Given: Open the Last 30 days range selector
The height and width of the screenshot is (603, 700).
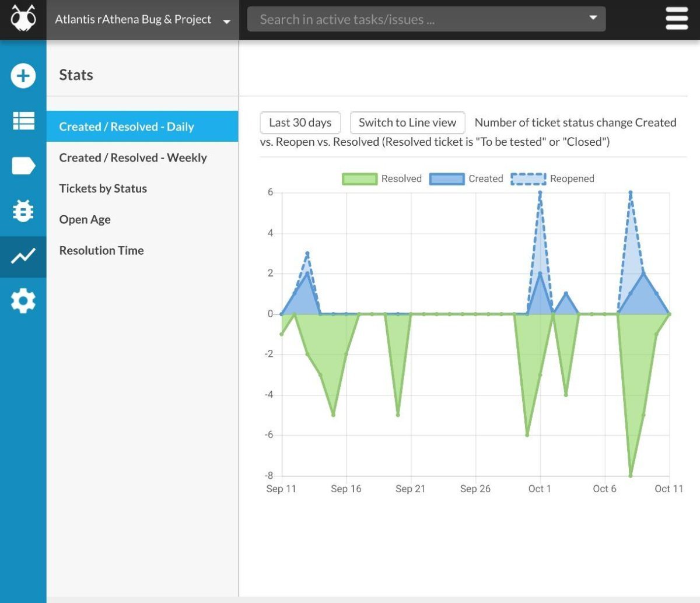Looking at the screenshot, I should [300, 123].
